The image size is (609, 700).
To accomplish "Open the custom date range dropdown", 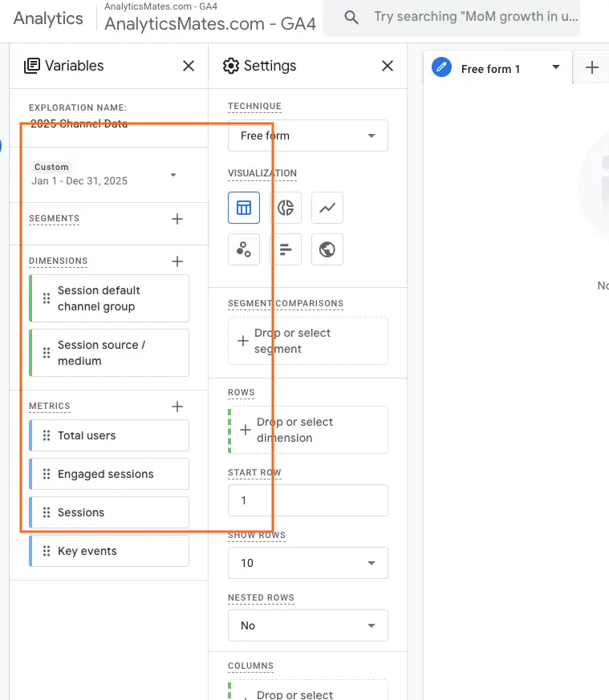I will tap(173, 175).
